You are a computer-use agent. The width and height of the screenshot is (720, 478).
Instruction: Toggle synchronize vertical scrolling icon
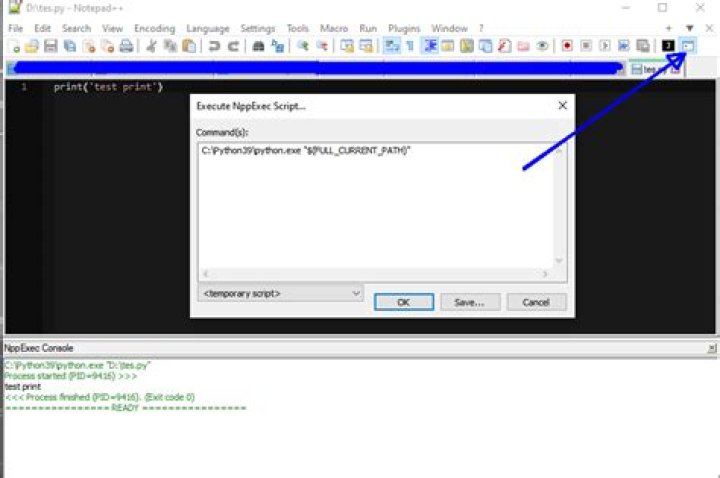(x=347, y=46)
